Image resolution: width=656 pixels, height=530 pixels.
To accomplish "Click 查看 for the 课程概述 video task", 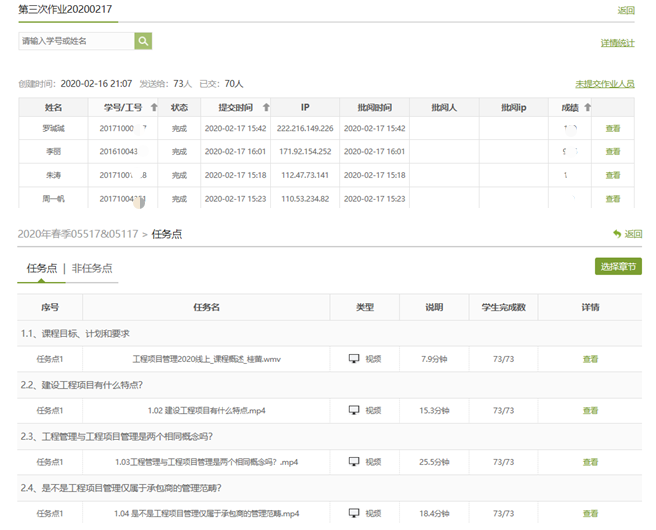I will [590, 358].
